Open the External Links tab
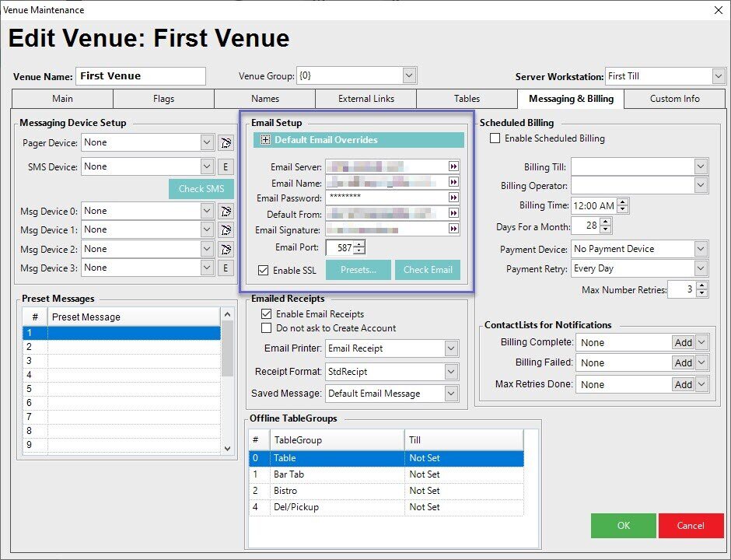The width and height of the screenshot is (731, 560). point(365,99)
